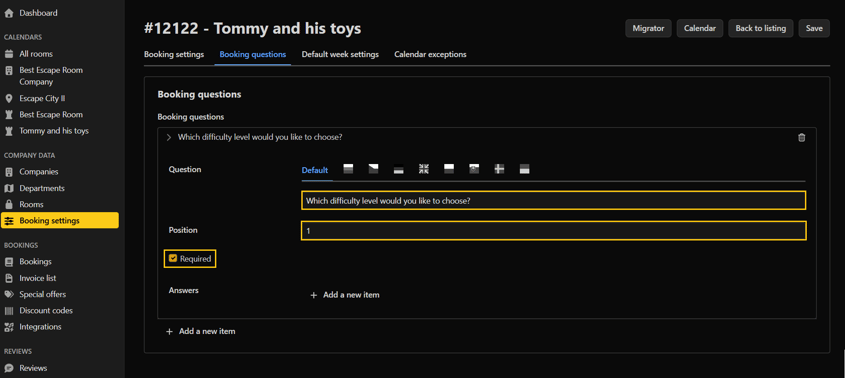This screenshot has height=378, width=845.
Task: Click the Bookings book icon
Action: (x=8, y=262)
